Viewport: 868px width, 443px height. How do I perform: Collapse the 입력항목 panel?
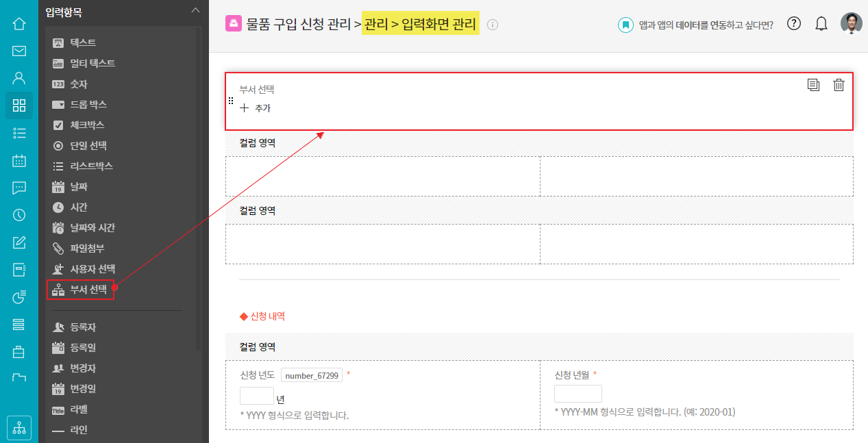pos(195,10)
